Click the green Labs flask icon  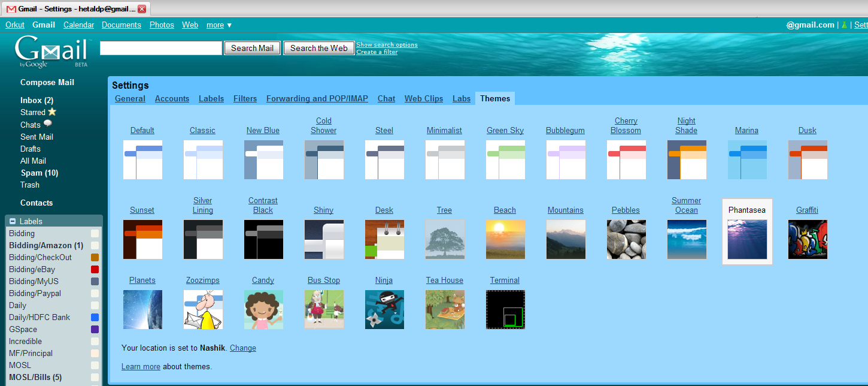point(844,25)
